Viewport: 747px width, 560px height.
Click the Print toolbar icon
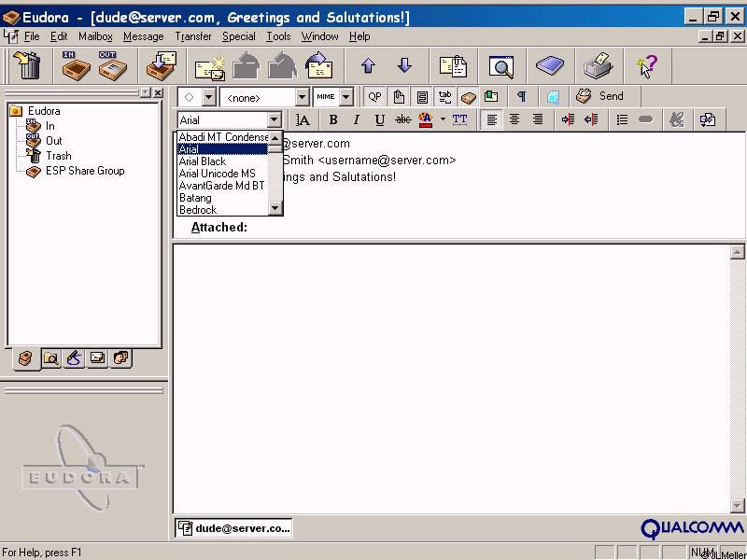(598, 65)
